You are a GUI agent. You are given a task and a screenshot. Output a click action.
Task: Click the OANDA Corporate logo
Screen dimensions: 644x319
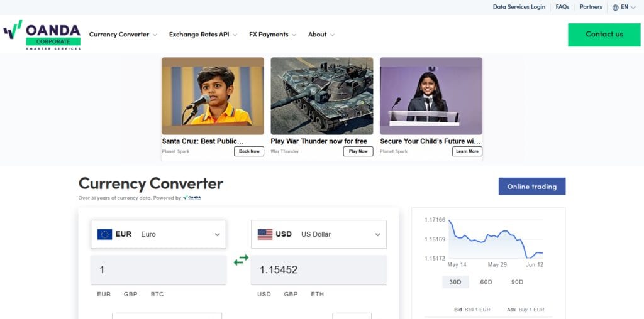[42, 35]
